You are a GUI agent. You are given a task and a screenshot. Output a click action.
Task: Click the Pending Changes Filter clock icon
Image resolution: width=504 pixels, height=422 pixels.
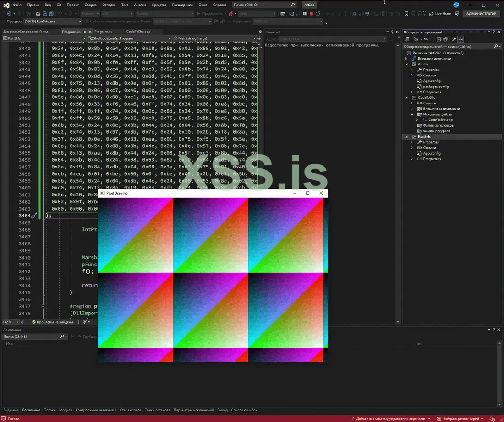[416, 39]
